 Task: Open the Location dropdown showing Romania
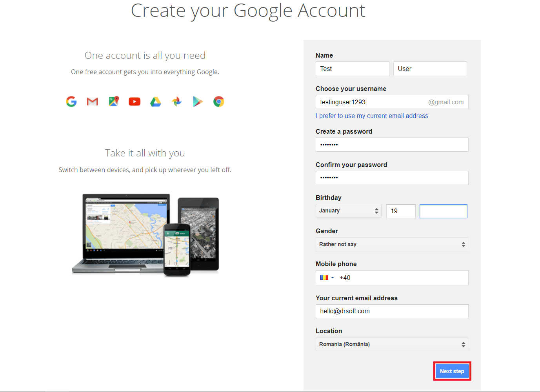392,344
